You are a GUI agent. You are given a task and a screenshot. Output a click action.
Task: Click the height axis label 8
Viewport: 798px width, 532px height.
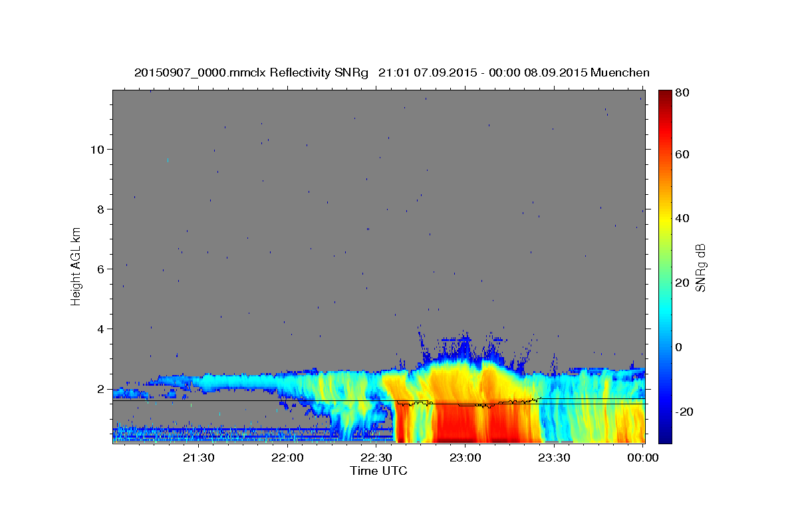click(x=102, y=209)
